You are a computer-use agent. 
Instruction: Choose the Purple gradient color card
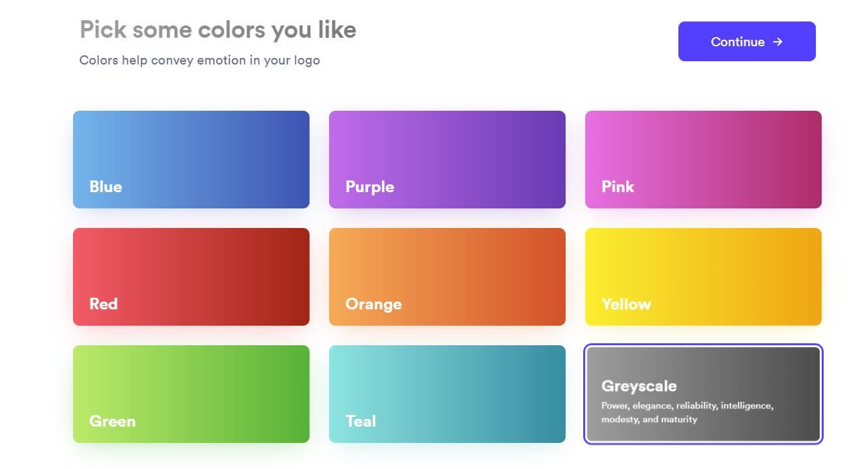447,160
